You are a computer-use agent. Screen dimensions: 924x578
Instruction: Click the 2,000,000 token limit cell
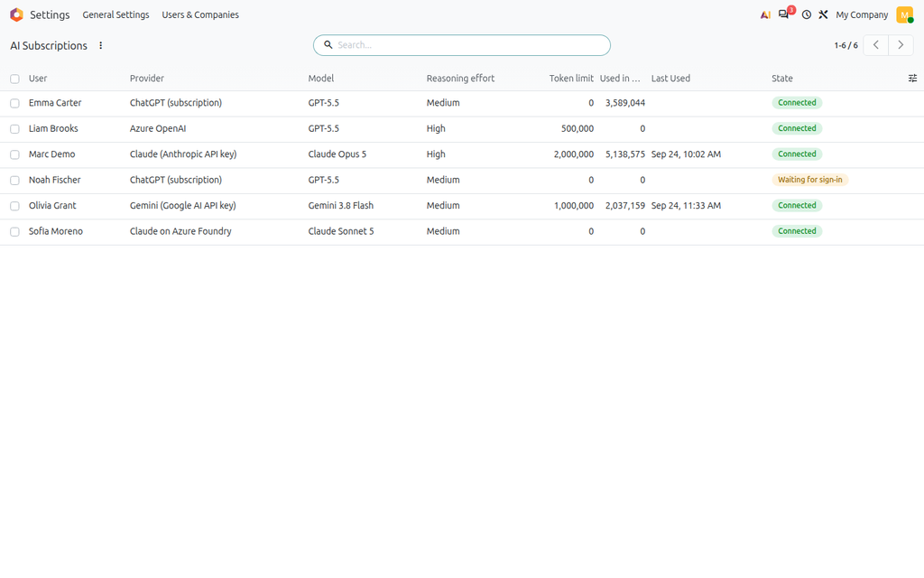pos(573,154)
